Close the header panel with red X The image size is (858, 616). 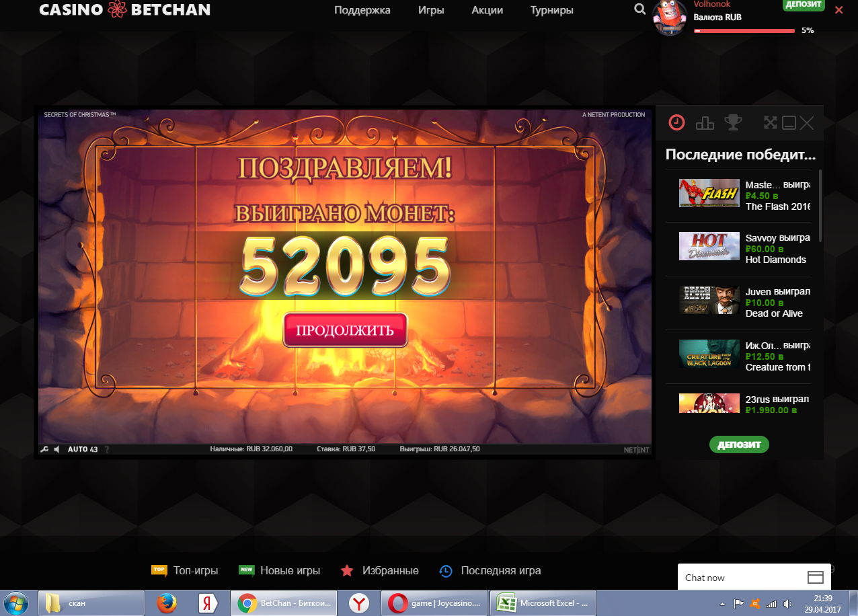click(x=838, y=10)
